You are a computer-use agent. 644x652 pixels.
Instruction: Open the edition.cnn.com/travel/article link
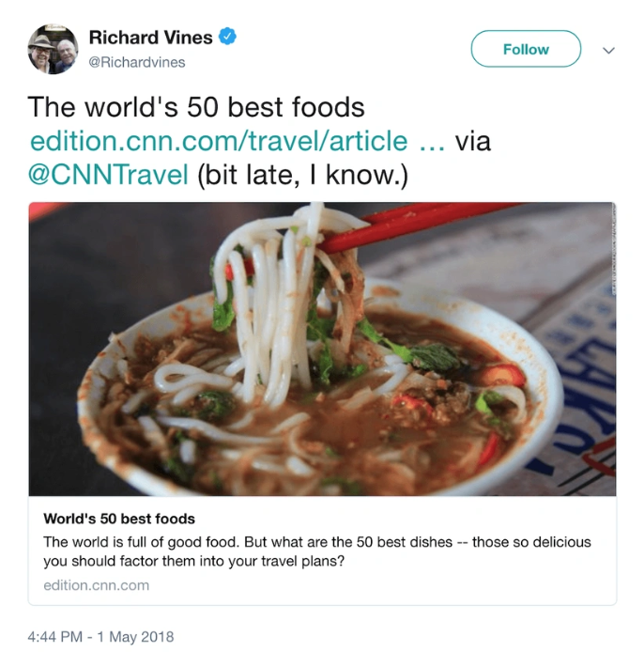[219, 141]
